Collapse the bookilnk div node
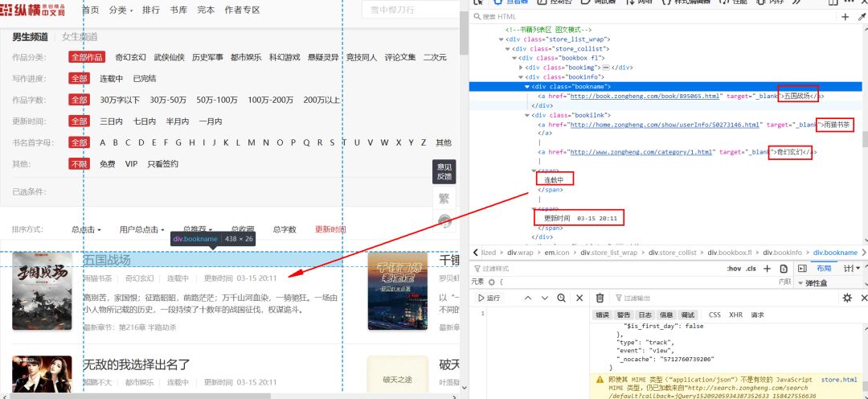Viewport: 868px width, 399px height. click(x=527, y=115)
